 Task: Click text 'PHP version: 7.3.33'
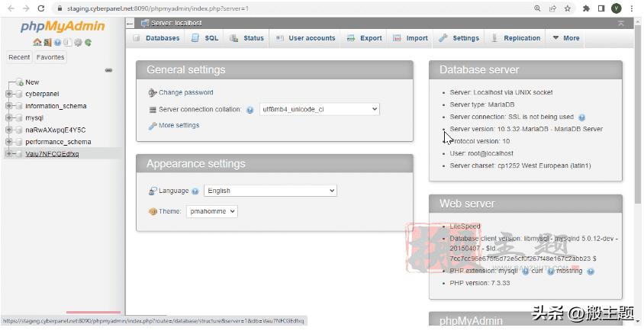point(479,284)
